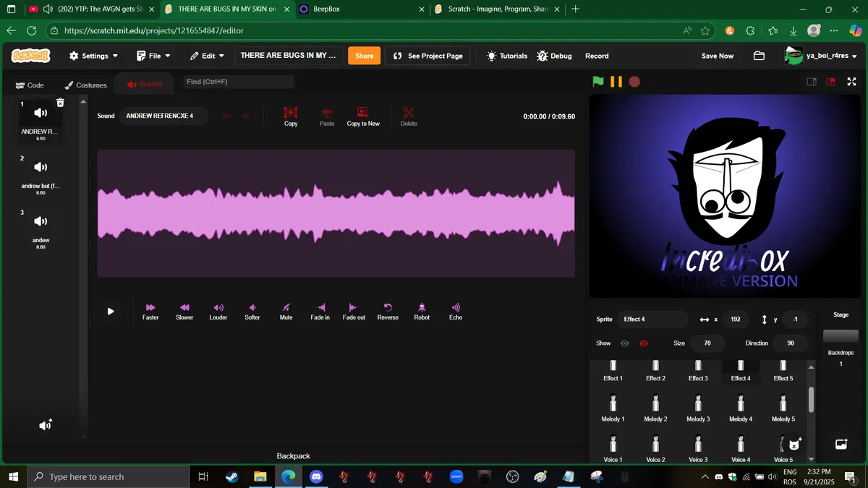Open Tutorials
The image size is (868, 488).
coord(507,56)
